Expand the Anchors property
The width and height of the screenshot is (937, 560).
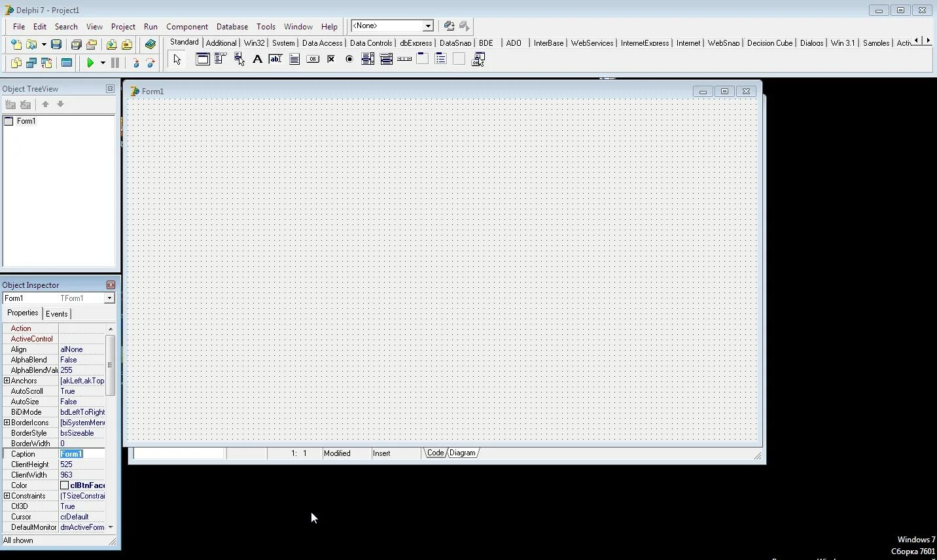click(x=7, y=381)
